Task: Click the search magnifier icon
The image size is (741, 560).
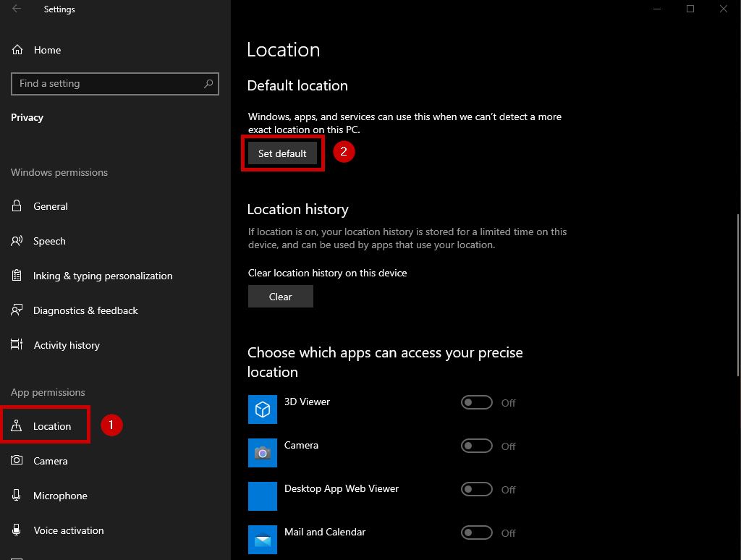Action: tap(208, 84)
